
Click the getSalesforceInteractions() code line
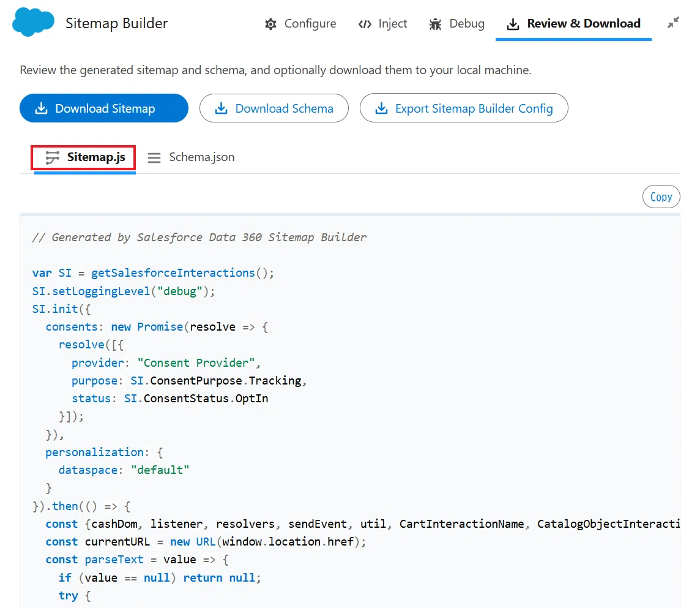tap(153, 273)
